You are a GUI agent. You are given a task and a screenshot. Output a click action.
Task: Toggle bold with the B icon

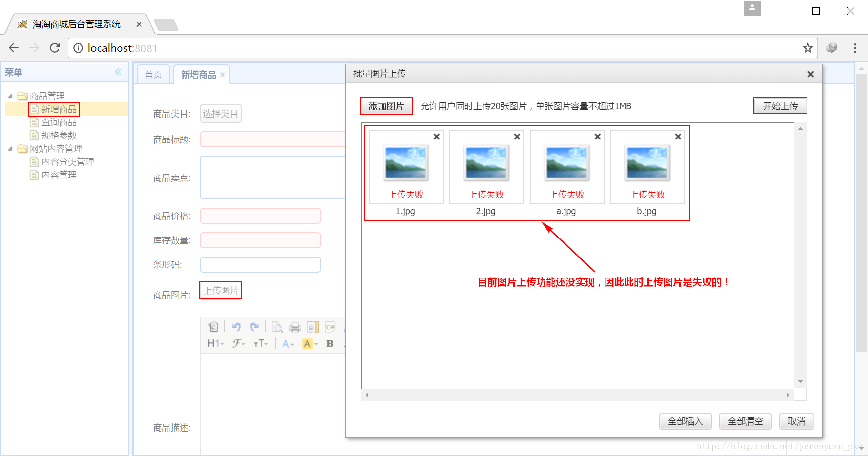coord(330,344)
